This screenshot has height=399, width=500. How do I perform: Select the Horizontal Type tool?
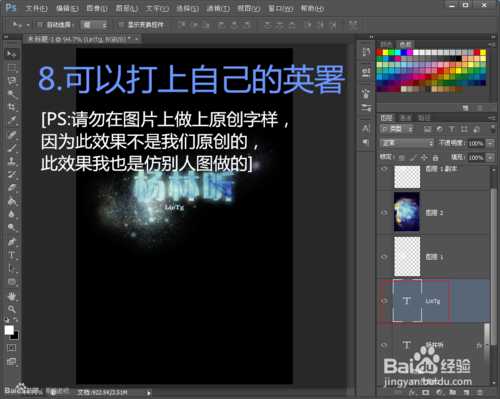coord(12,255)
